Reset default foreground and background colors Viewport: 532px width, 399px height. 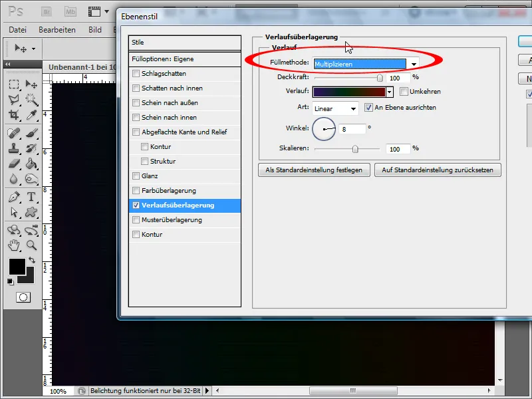10,281
